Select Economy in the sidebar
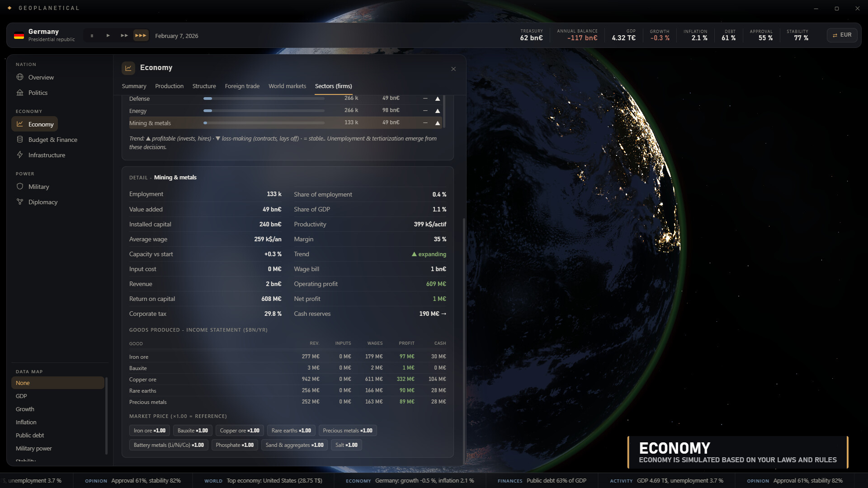Viewport: 868px width, 488px height. tap(35, 124)
